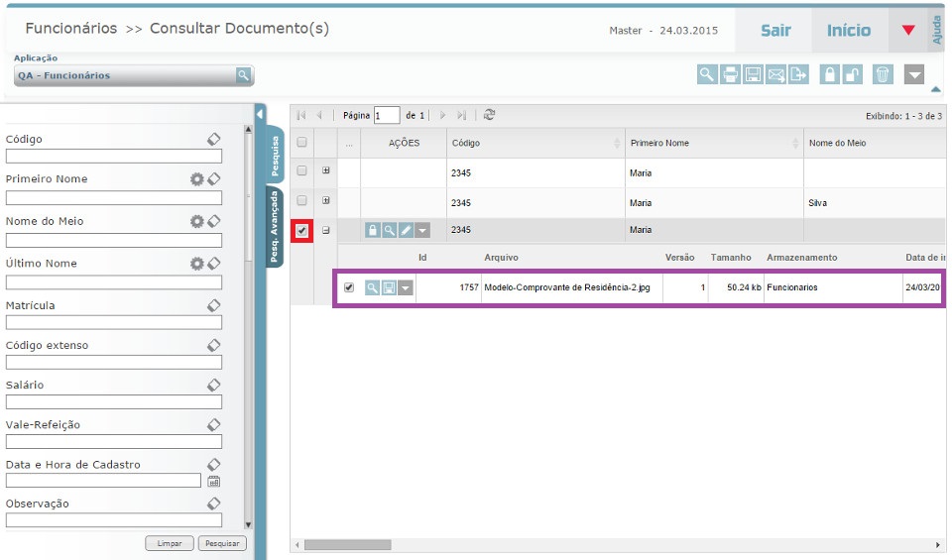This screenshot has width=952, height=560.
Task: Collapse the expanded third row with minus icon
Action: click(326, 230)
